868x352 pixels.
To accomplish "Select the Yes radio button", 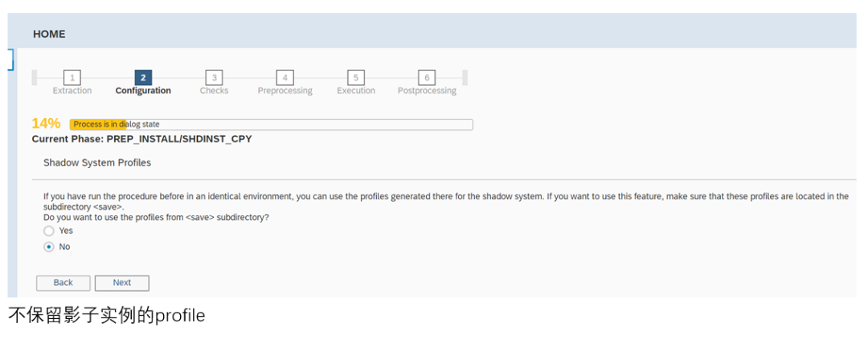I will (x=49, y=231).
